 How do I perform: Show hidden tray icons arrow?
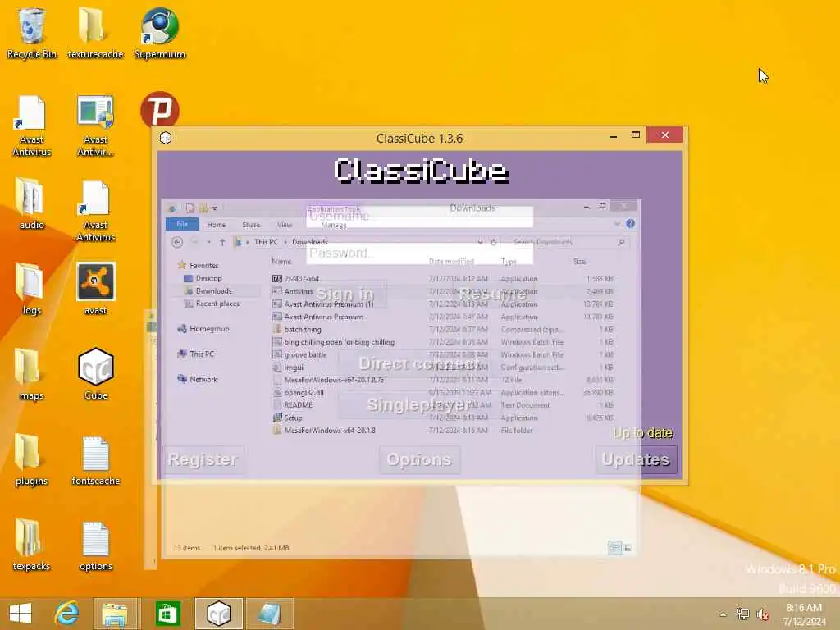coord(724,614)
